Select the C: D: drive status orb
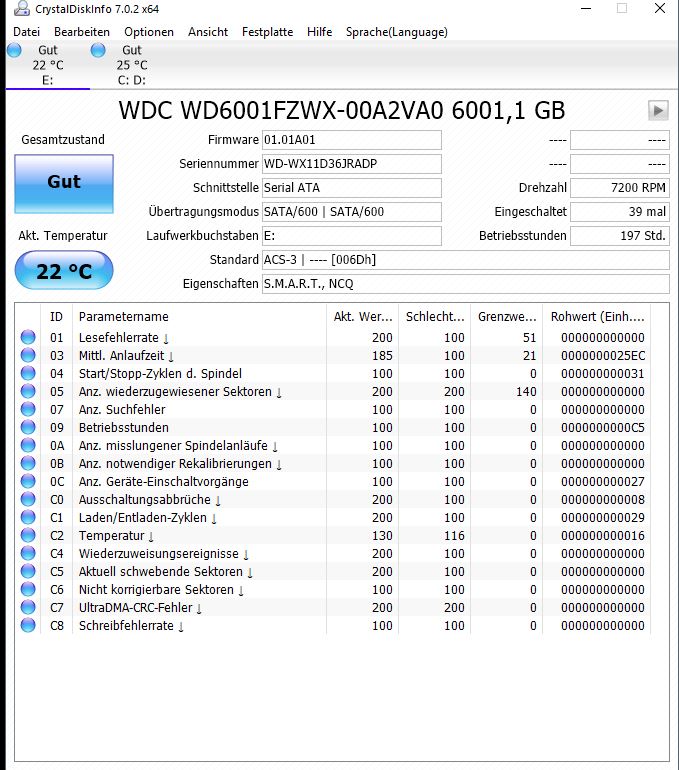The image size is (679, 770). pos(98,50)
